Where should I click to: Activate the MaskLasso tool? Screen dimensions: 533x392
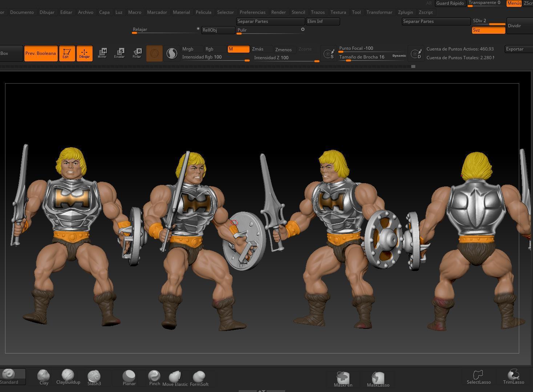pyautogui.click(x=378, y=379)
